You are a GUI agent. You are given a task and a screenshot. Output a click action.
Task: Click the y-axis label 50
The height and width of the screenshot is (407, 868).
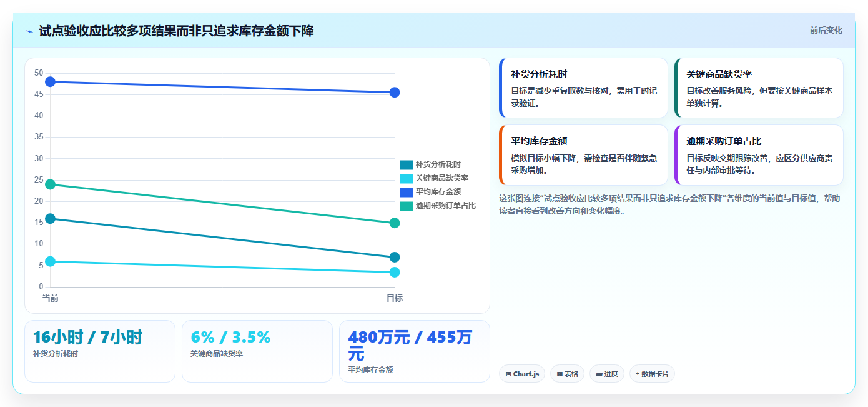click(39, 73)
